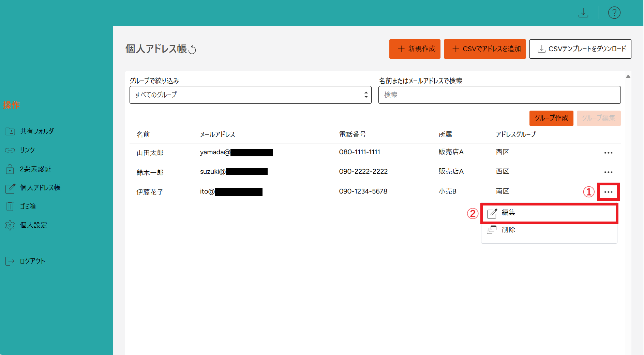Viewport: 644px width, 355px height.
Task: Click the suzuki@ email address
Action: point(234,172)
